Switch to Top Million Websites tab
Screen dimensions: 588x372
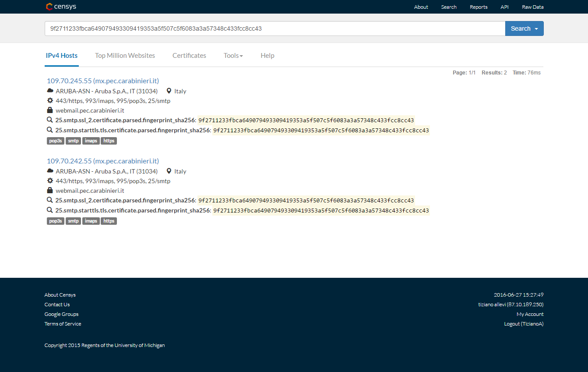[x=125, y=56]
